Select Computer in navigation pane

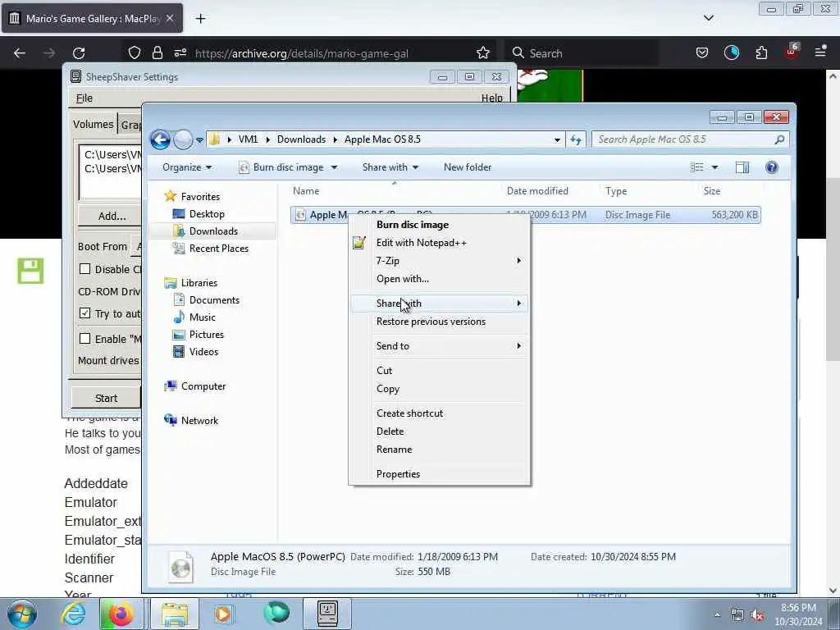point(203,386)
